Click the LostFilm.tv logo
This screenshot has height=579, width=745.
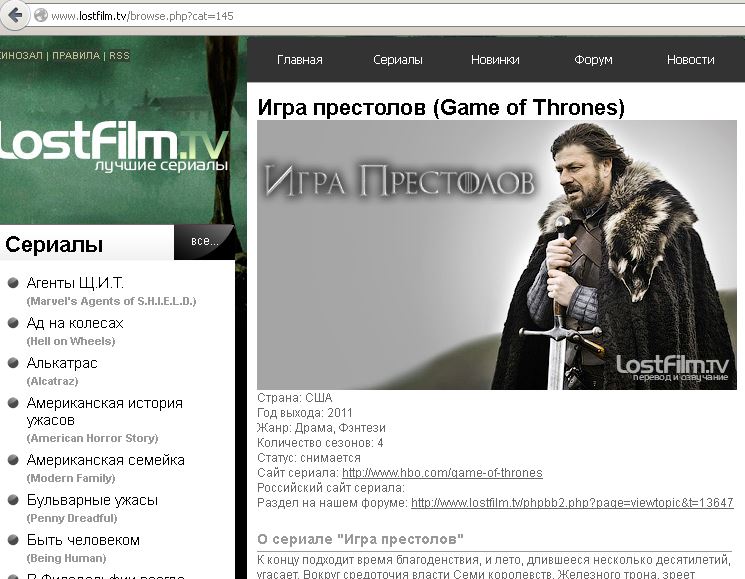(114, 145)
